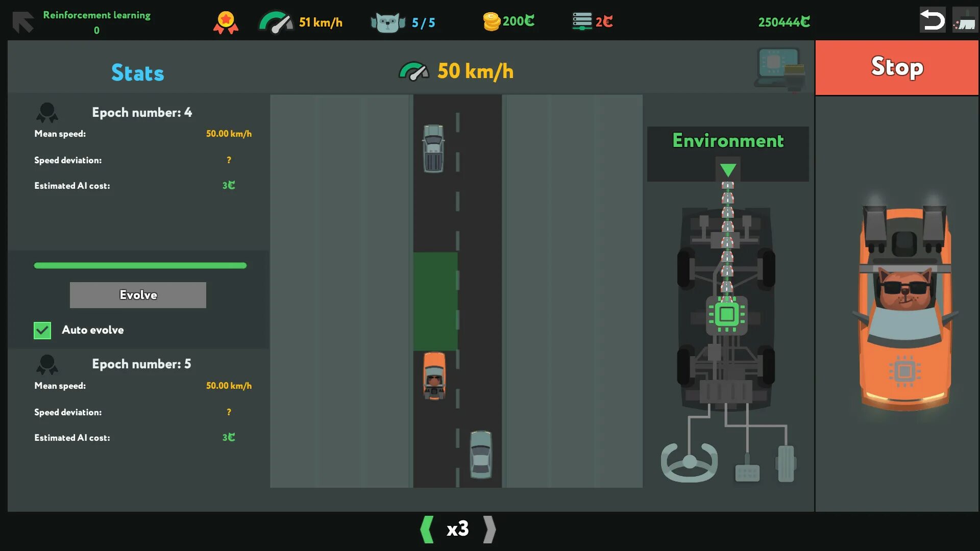Expand the right arrow speed multiplier control

click(490, 529)
